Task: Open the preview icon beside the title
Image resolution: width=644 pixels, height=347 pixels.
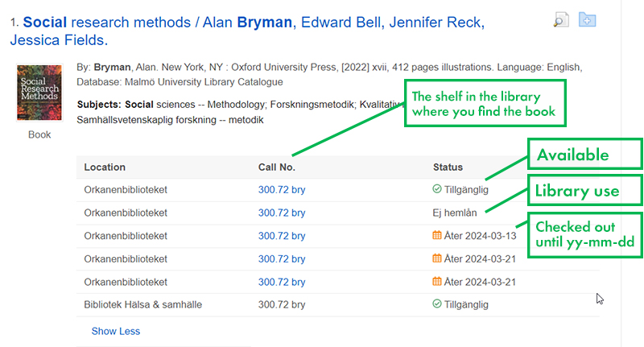Action: coord(561,19)
